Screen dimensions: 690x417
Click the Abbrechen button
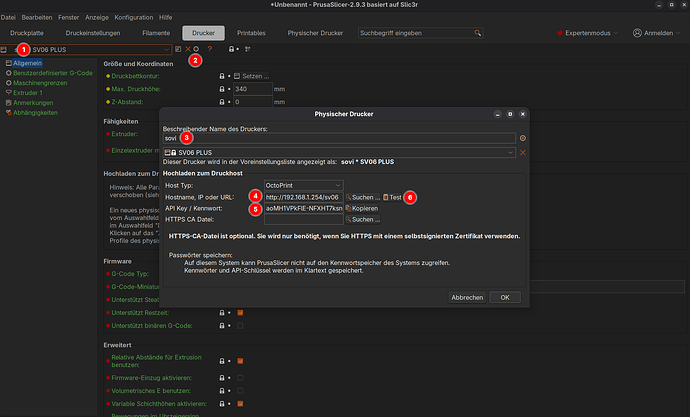[x=467, y=297]
